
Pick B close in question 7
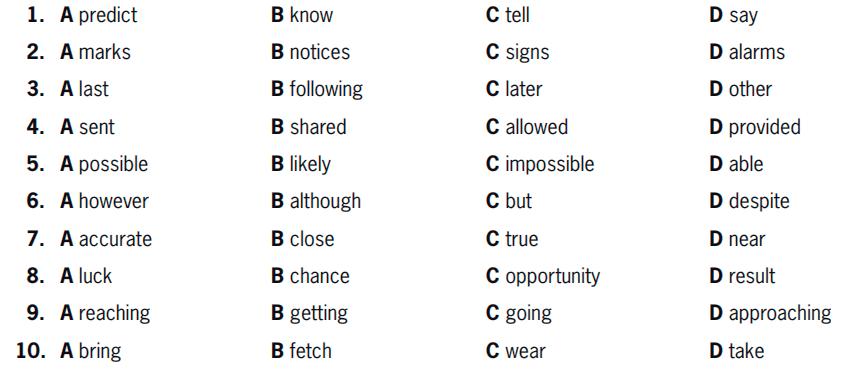point(303,239)
